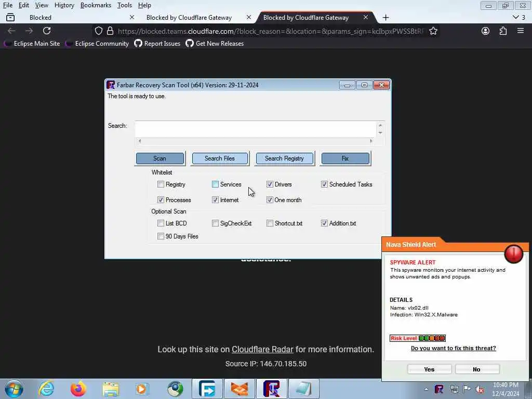Screen dimensions: 532x399
Task: Open Firefox from the taskbar
Action: click(x=78, y=389)
